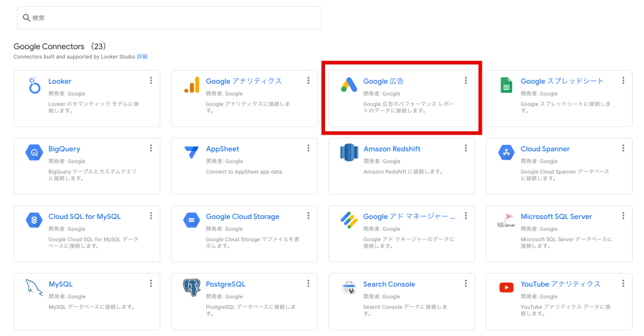Select the BigQuery connector title
644x336 pixels.
(64, 149)
